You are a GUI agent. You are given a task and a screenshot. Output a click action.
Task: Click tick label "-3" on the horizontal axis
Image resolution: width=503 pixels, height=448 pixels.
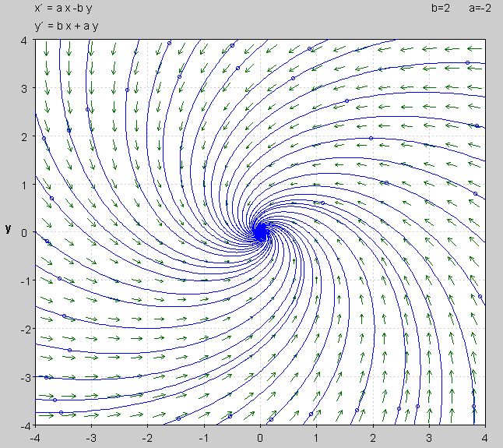91,438
